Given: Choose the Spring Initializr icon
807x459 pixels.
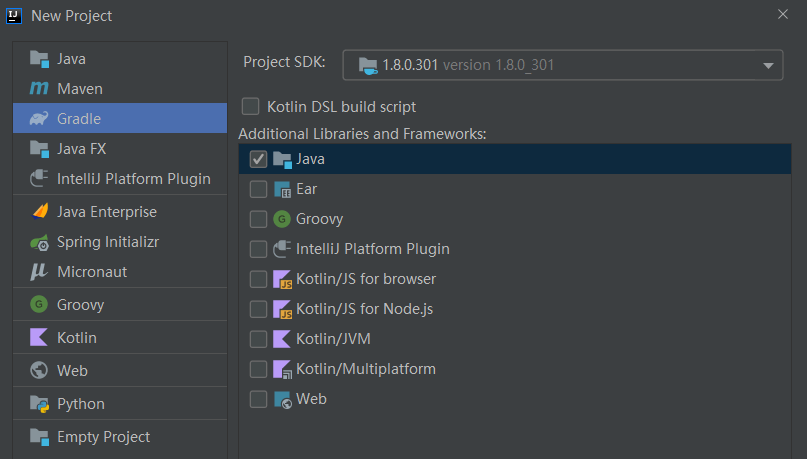Looking at the screenshot, I should [x=39, y=242].
